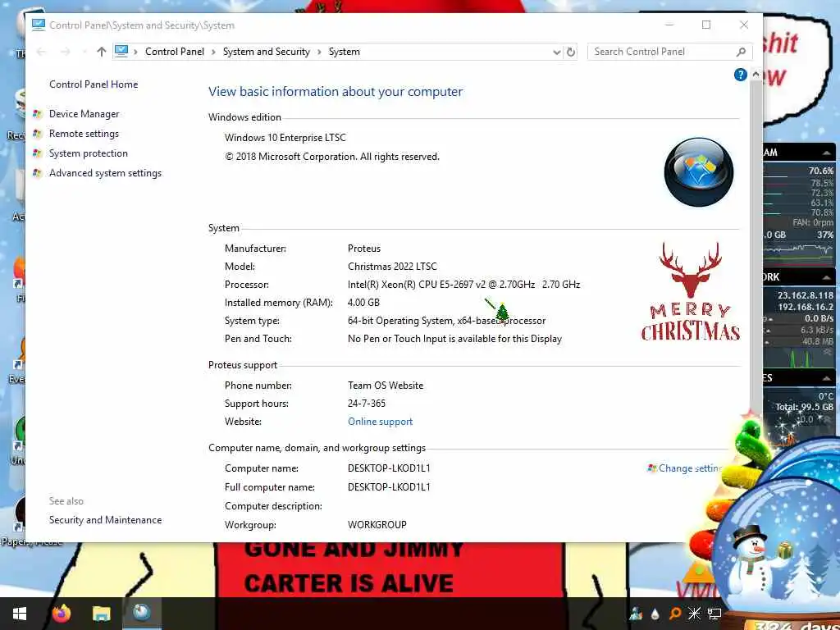
Task: Click the Windows orb logo image
Action: coord(699,172)
